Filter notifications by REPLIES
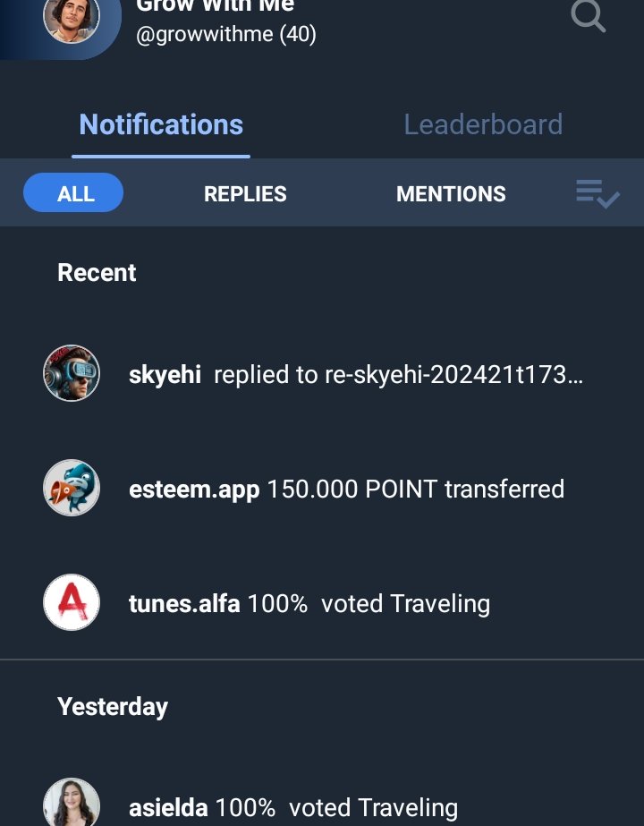This screenshot has width=644, height=826. 245,193
